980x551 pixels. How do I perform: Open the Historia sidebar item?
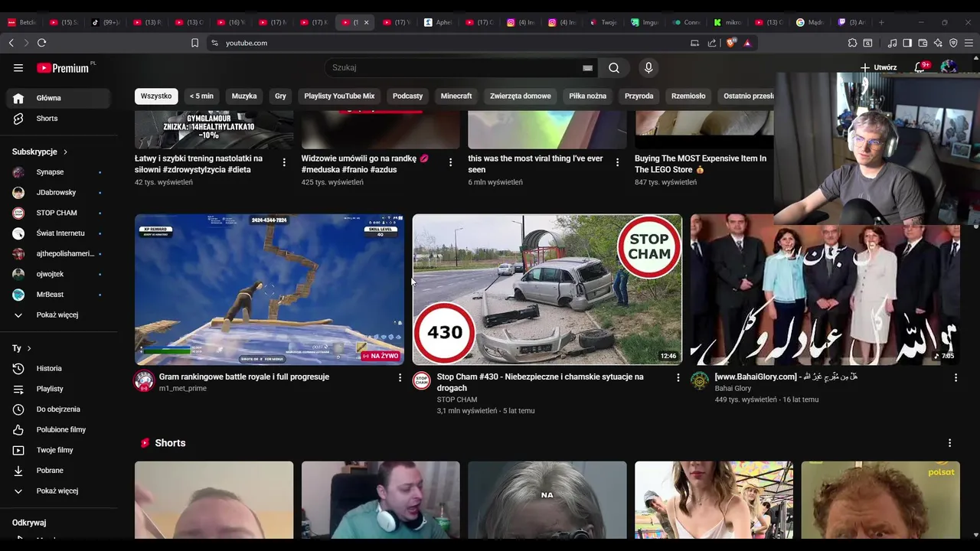point(59,368)
